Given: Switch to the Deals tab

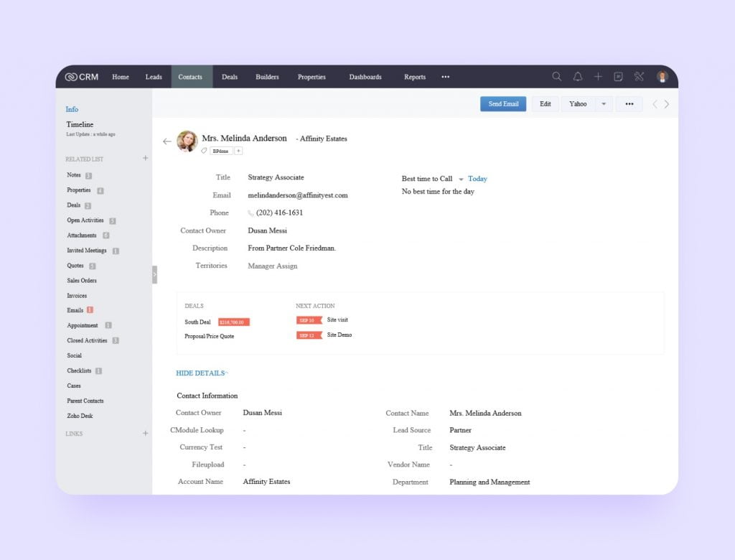Looking at the screenshot, I should click(230, 77).
